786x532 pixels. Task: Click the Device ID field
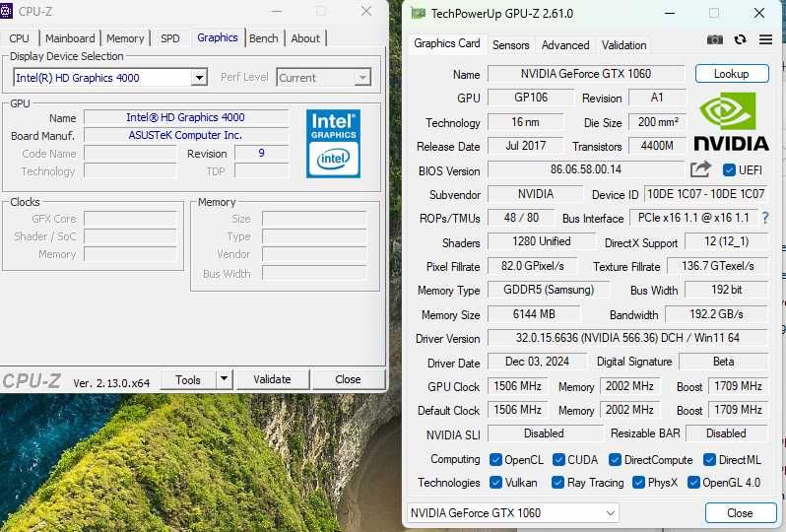click(706, 194)
